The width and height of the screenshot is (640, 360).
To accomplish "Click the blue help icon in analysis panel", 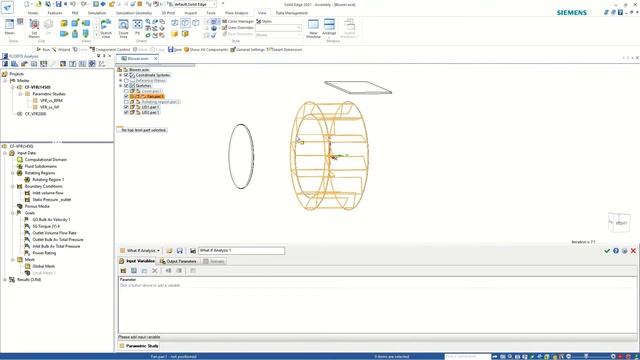I will point(616,251).
